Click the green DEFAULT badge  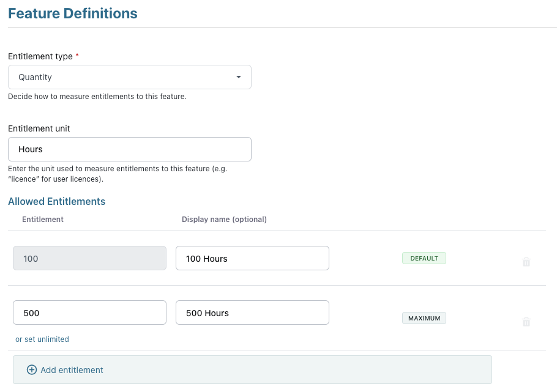(424, 258)
